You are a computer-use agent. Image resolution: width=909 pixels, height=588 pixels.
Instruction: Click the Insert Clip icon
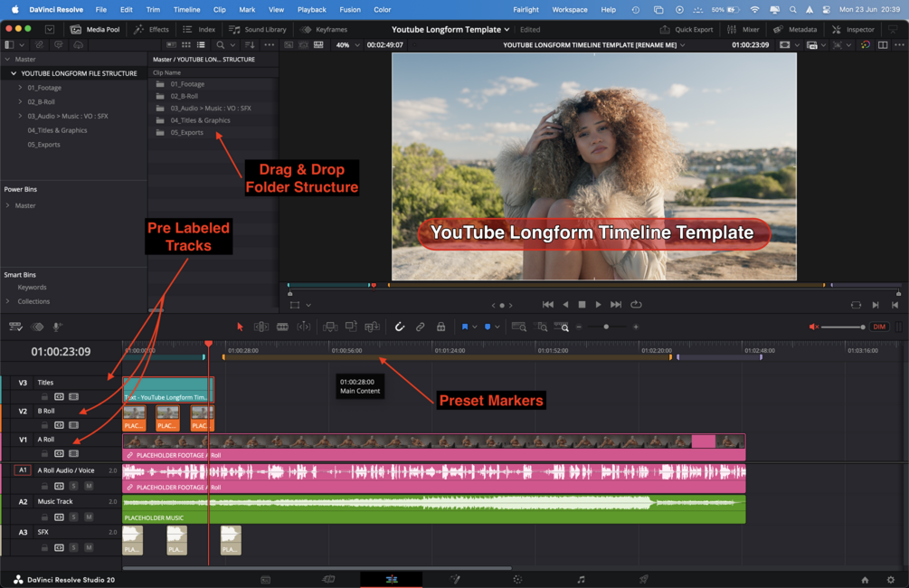330,327
